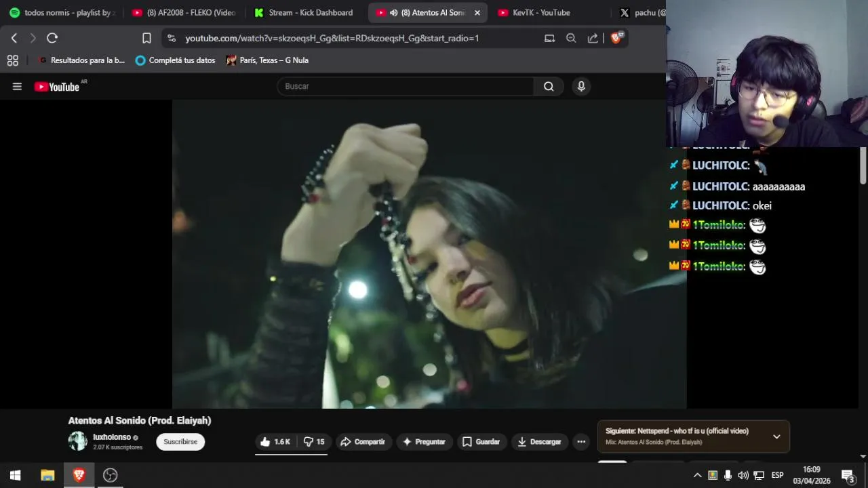Click the microphone icon in the system tray
Image resolution: width=868 pixels, height=488 pixels.
[x=728, y=475]
